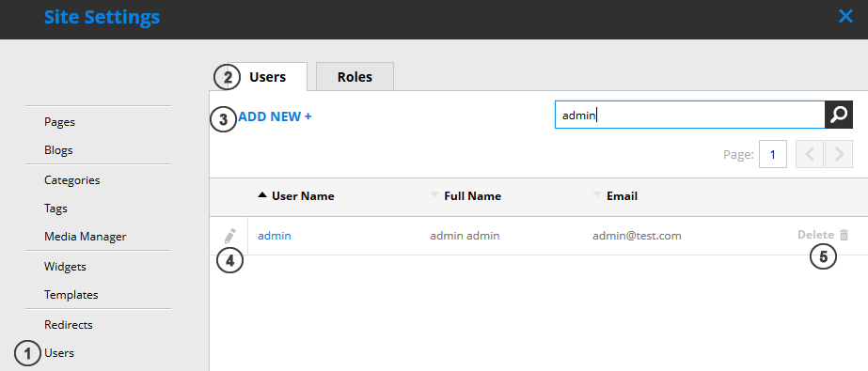Image resolution: width=868 pixels, height=371 pixels.
Task: Open Tags in sidebar
Action: (x=55, y=209)
